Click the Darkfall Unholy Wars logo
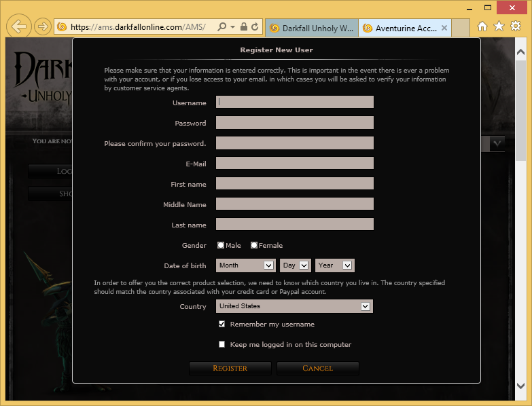The height and width of the screenshot is (406, 532). (43, 77)
